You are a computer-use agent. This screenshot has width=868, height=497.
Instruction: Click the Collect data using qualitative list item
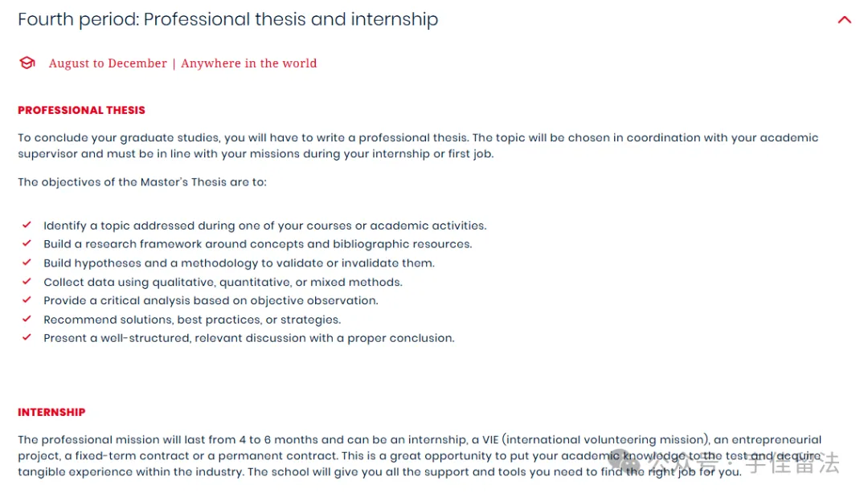[223, 282]
